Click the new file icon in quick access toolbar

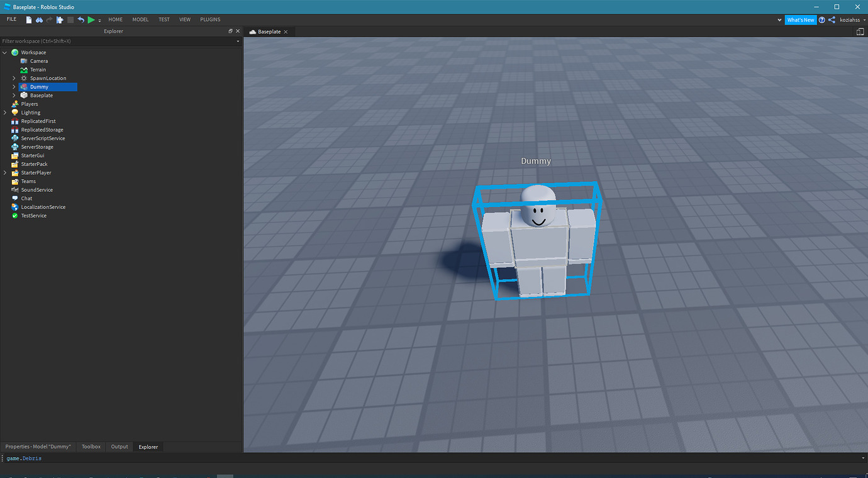[28, 19]
